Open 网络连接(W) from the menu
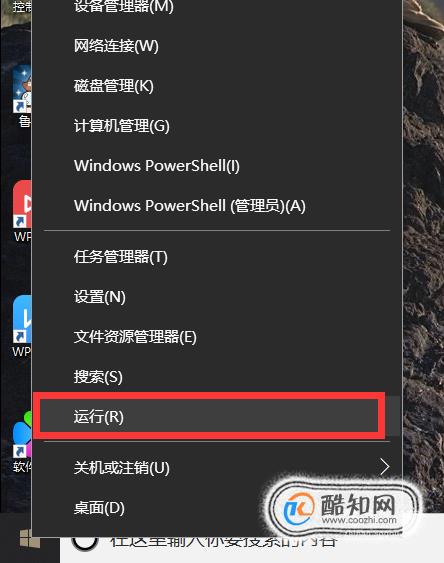This screenshot has width=444, height=563. 217,46
